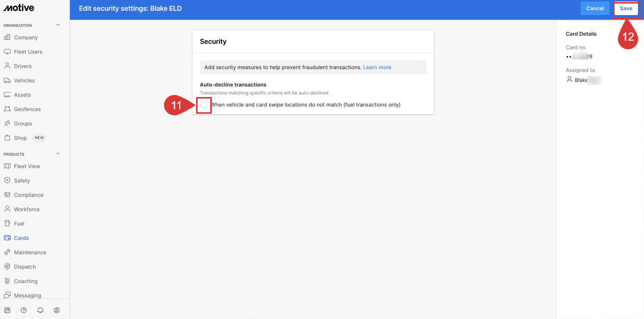Open the help question mark icon
Viewport: 644px width, 319px height.
23,310
